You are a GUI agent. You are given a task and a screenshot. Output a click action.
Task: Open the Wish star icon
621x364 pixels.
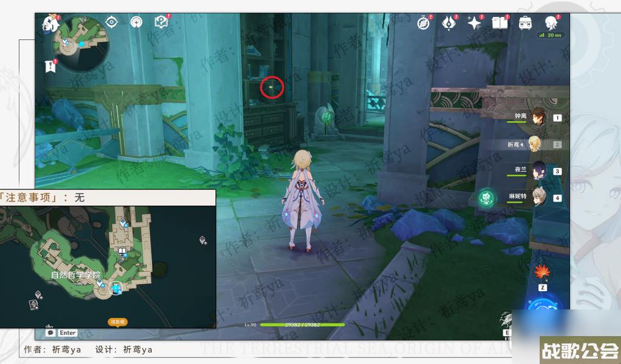(x=473, y=23)
